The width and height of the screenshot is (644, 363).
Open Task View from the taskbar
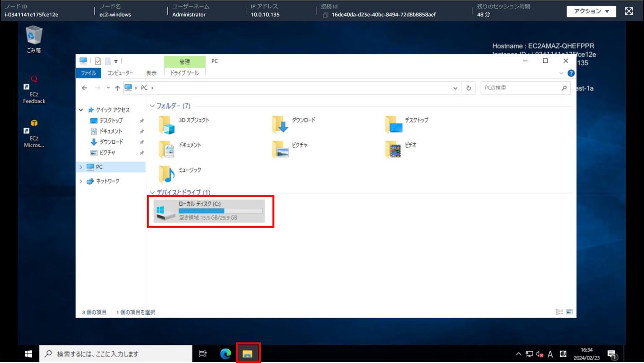tap(203, 353)
